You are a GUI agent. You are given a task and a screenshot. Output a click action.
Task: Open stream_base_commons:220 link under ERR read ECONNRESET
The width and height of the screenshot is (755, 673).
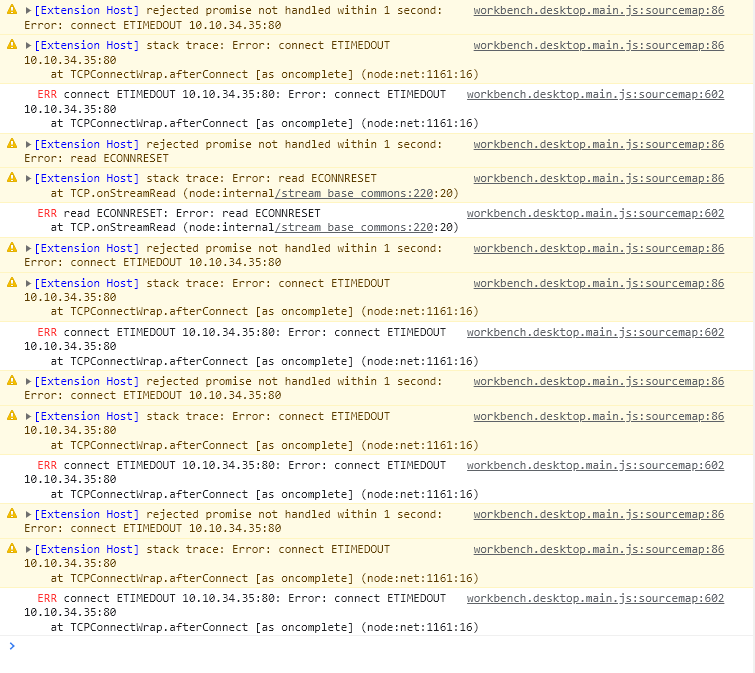pyautogui.click(x=355, y=227)
